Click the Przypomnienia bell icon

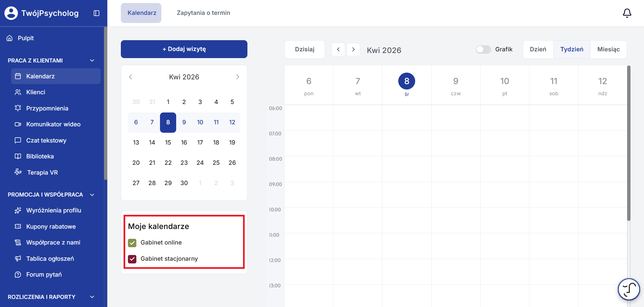click(18, 108)
